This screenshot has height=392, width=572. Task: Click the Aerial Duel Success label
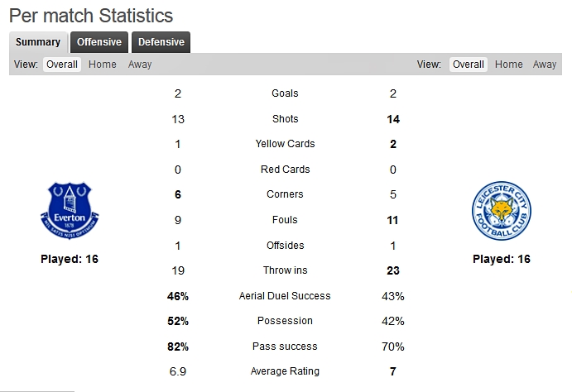click(x=285, y=296)
